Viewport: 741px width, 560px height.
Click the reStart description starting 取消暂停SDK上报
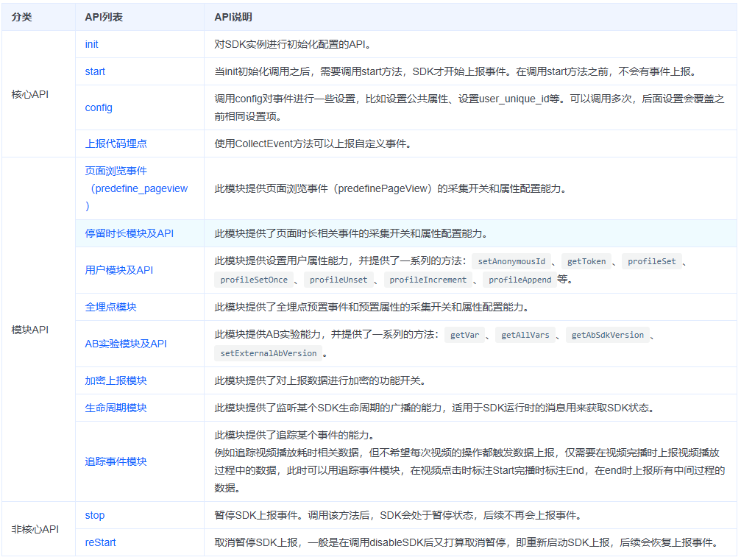coord(468,543)
